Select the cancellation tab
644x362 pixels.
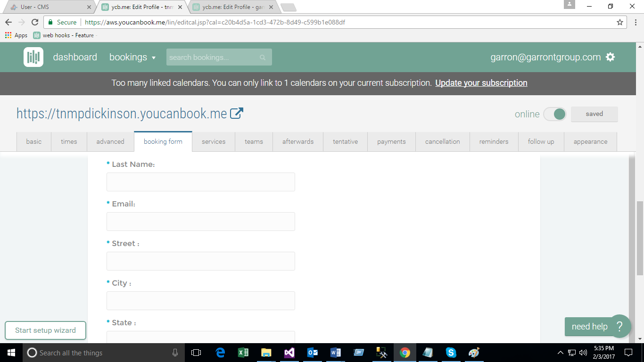tap(442, 141)
